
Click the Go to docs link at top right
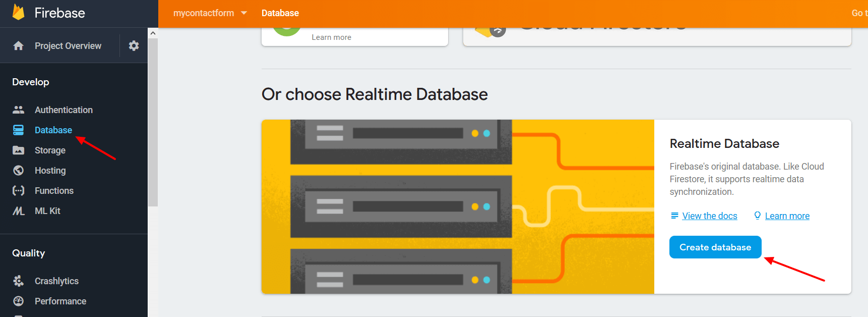coord(859,13)
